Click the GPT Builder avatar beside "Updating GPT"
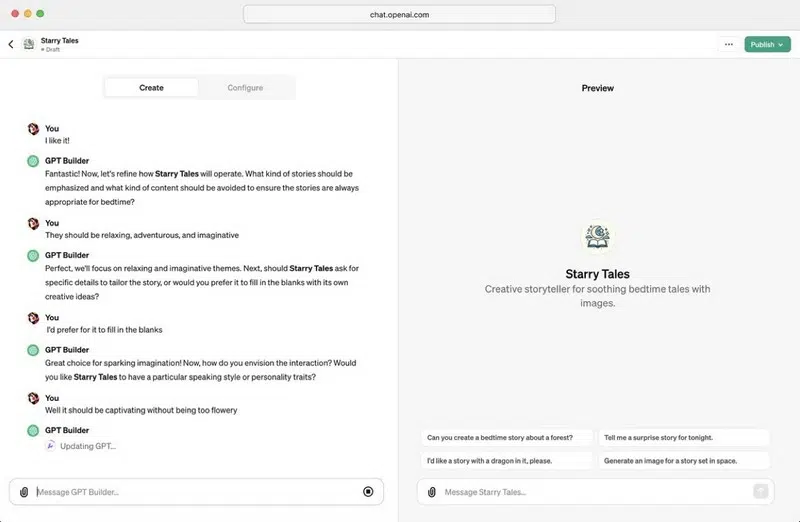The height and width of the screenshot is (522, 800). [33, 430]
